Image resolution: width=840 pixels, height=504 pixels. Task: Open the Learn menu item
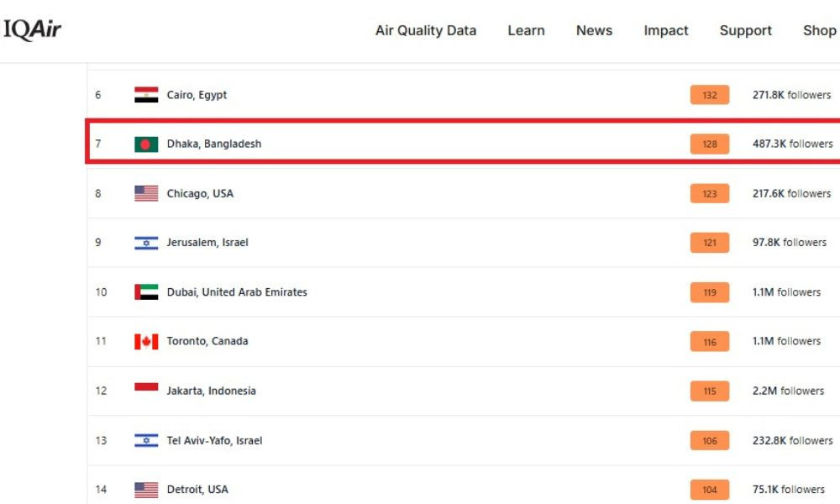(526, 30)
